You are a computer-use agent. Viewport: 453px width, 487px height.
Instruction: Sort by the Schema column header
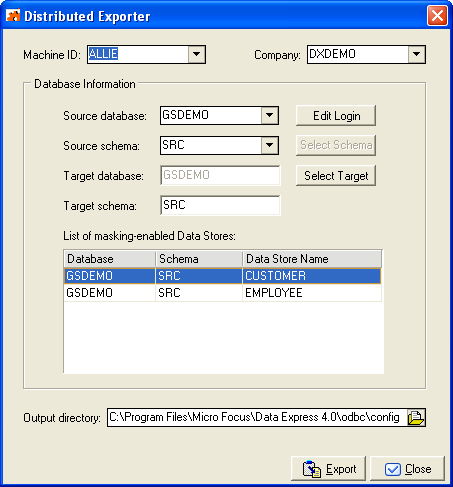point(199,259)
